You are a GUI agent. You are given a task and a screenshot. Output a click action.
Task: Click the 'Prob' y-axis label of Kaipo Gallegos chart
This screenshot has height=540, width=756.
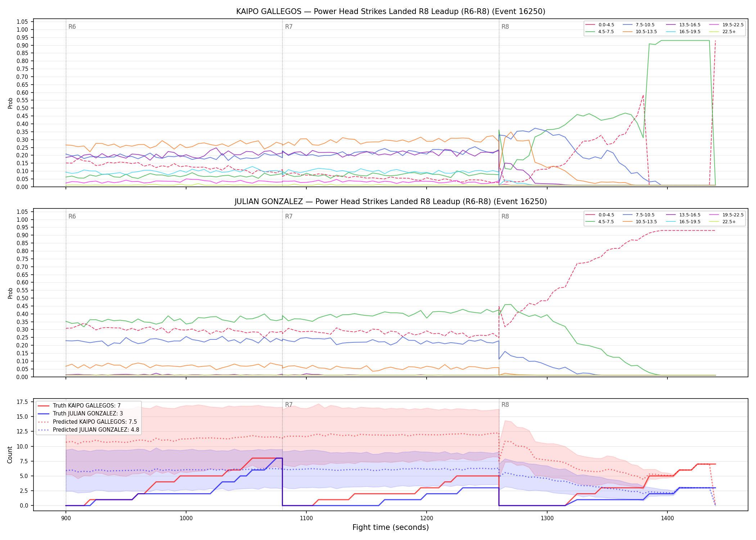point(10,103)
